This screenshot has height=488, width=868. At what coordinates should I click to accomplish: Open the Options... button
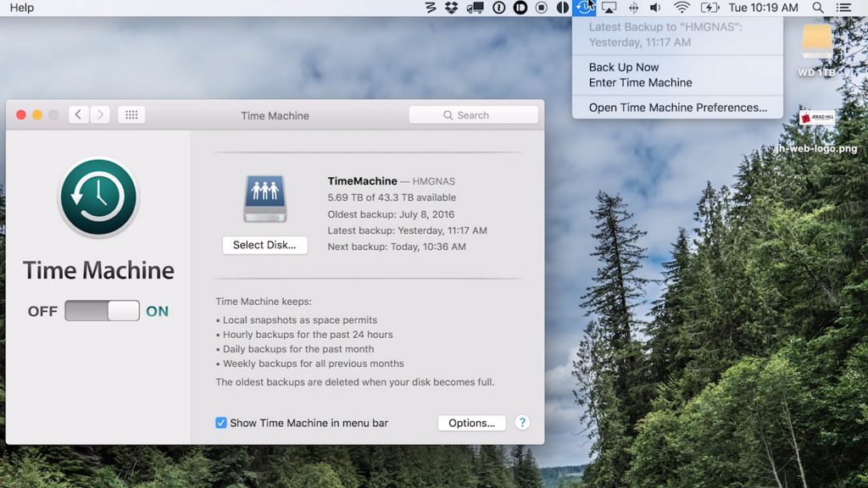tap(471, 423)
